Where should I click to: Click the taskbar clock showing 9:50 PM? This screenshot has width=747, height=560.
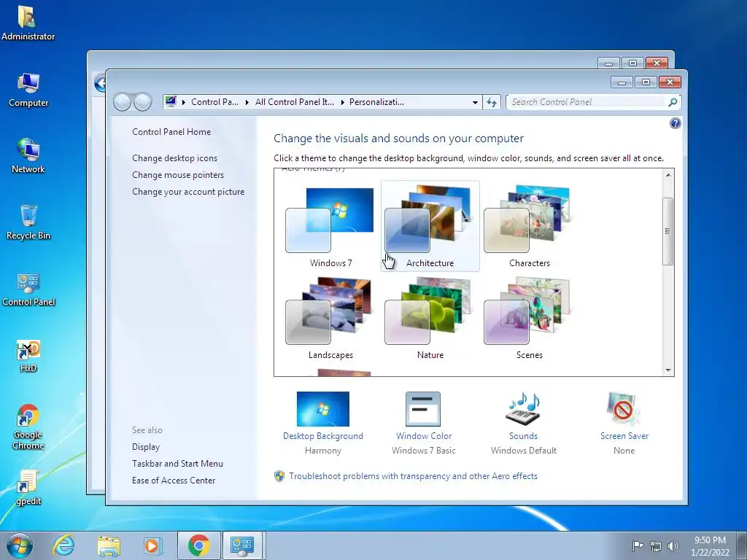pos(710,546)
